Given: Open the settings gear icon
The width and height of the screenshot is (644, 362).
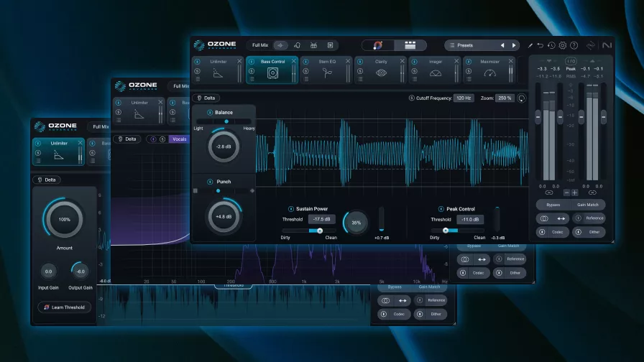Looking at the screenshot, I should click(563, 45).
